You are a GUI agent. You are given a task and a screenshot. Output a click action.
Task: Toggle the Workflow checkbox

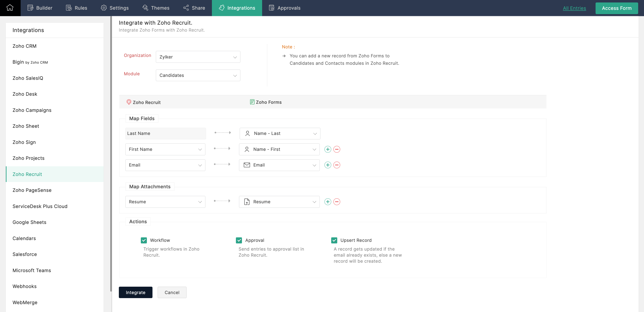(x=144, y=240)
